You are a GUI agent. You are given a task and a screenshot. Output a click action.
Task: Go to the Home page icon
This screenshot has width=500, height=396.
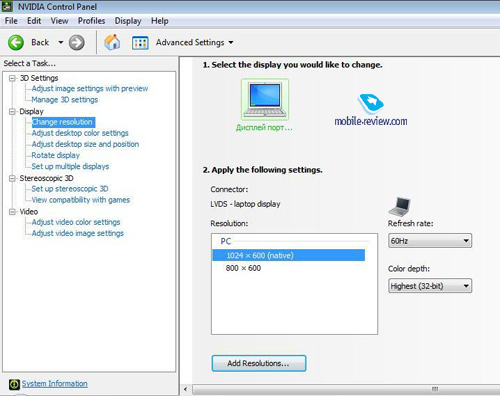(x=112, y=42)
